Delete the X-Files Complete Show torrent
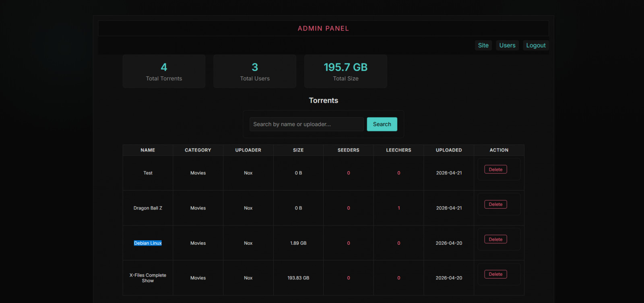The height and width of the screenshot is (303, 644). point(495,274)
